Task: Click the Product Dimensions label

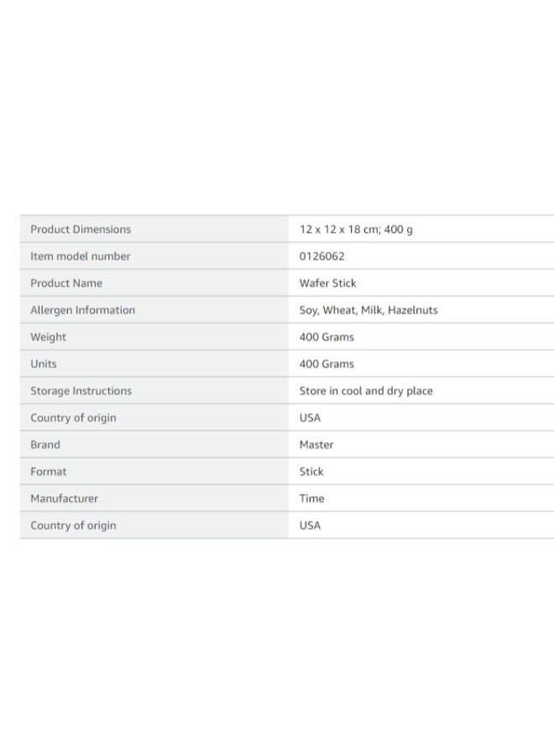Action: pos(81,229)
